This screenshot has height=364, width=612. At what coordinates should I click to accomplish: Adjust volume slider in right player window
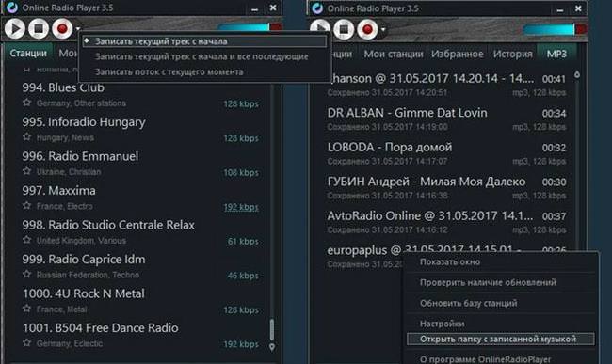[555, 29]
